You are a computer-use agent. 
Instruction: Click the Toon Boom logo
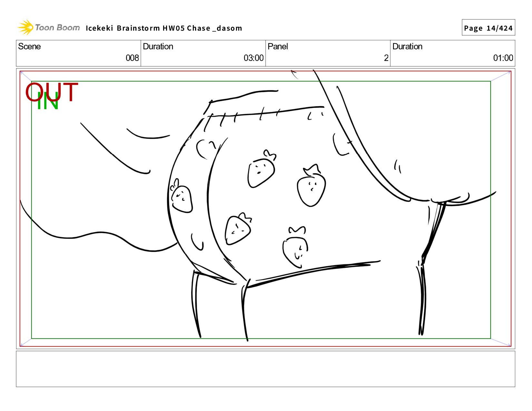click(48, 27)
